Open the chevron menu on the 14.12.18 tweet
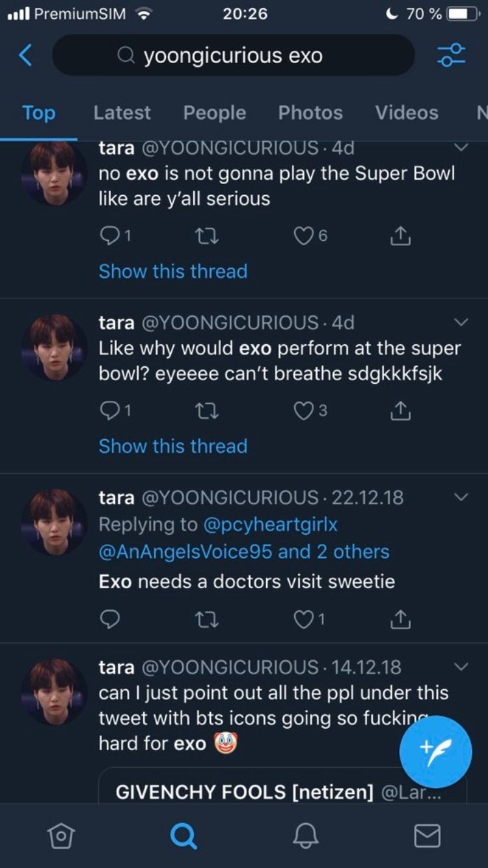This screenshot has width=488, height=868. 461,667
